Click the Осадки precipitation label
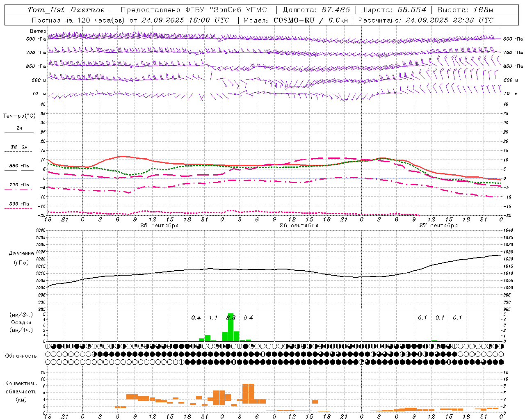 coord(21,322)
